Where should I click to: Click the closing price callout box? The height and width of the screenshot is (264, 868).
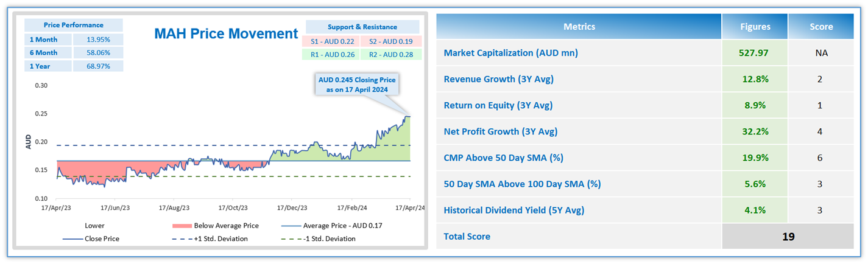tap(356, 84)
